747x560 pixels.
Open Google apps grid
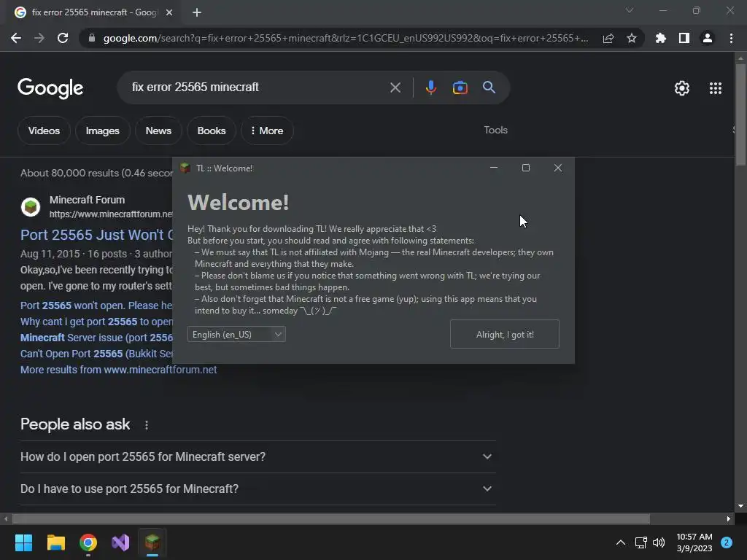coord(716,88)
